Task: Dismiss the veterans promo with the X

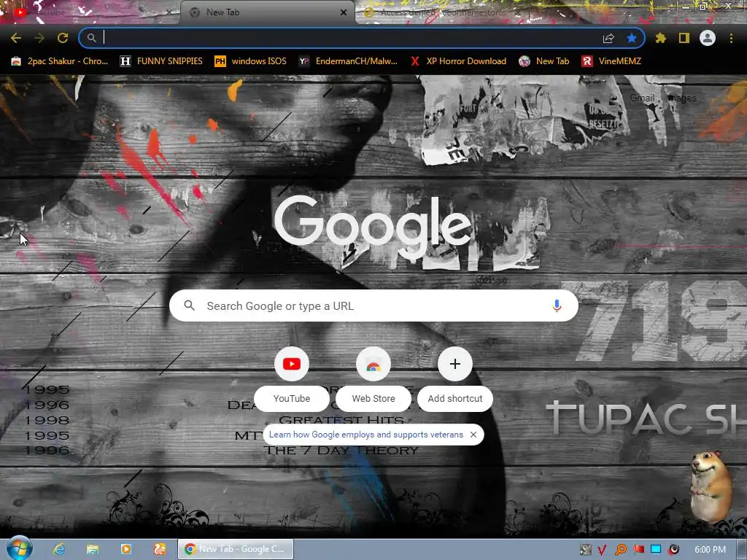Action: pos(473,435)
